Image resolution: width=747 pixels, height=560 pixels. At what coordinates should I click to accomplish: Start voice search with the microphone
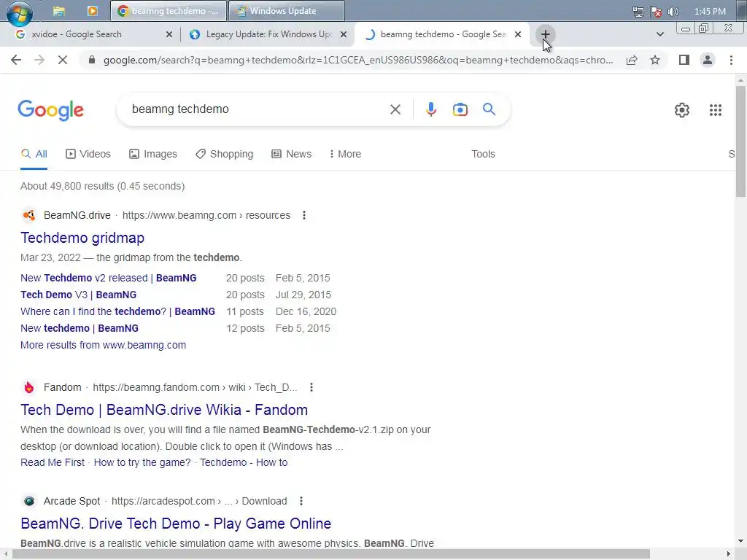430,109
